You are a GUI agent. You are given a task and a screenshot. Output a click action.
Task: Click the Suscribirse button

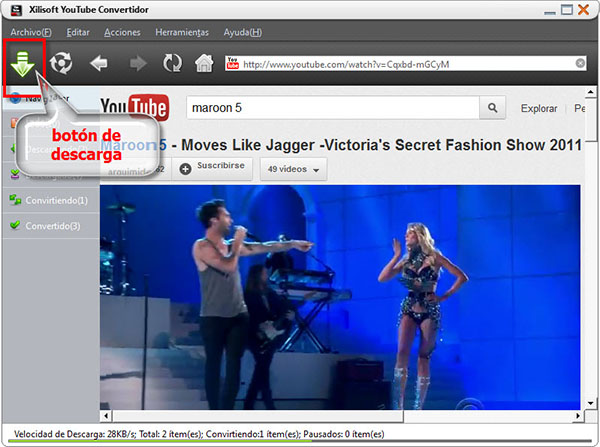point(212,169)
